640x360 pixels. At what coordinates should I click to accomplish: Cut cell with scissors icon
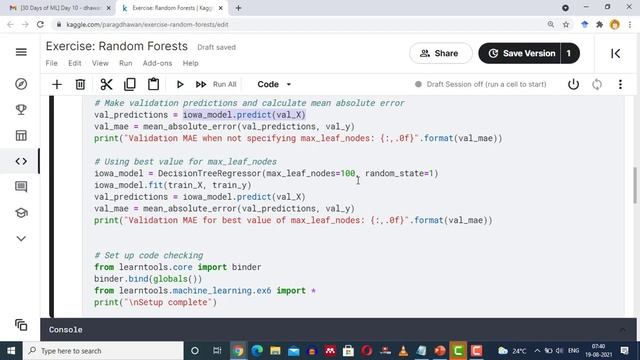click(x=106, y=84)
